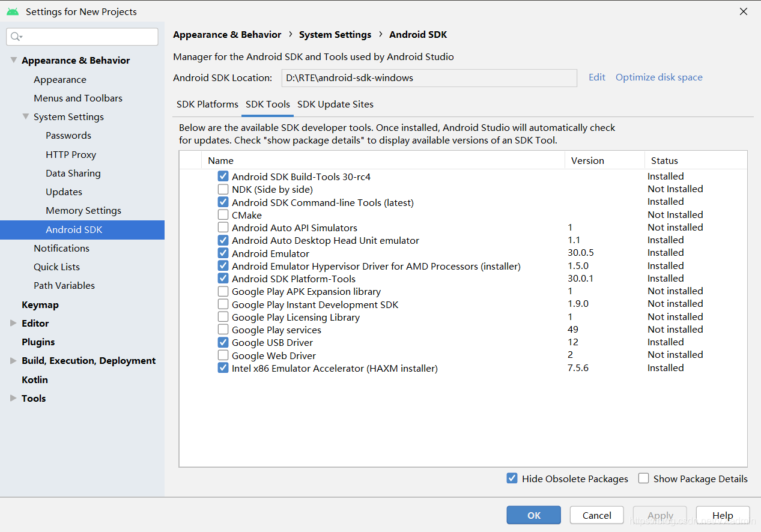
Task: Uncheck Android SDK Command-line Tools (latest)
Action: click(x=223, y=202)
